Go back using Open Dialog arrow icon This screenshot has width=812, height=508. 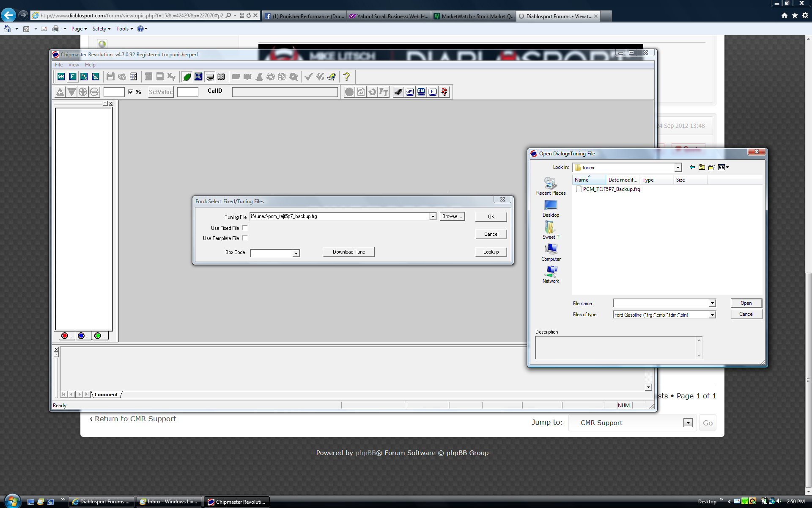tap(692, 167)
